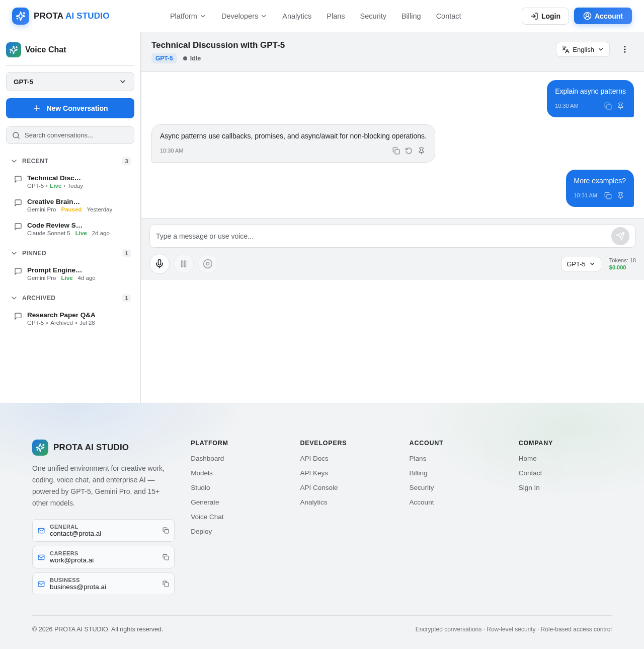
Task: Click the mail icon beside the Business email
Action: [41, 584]
